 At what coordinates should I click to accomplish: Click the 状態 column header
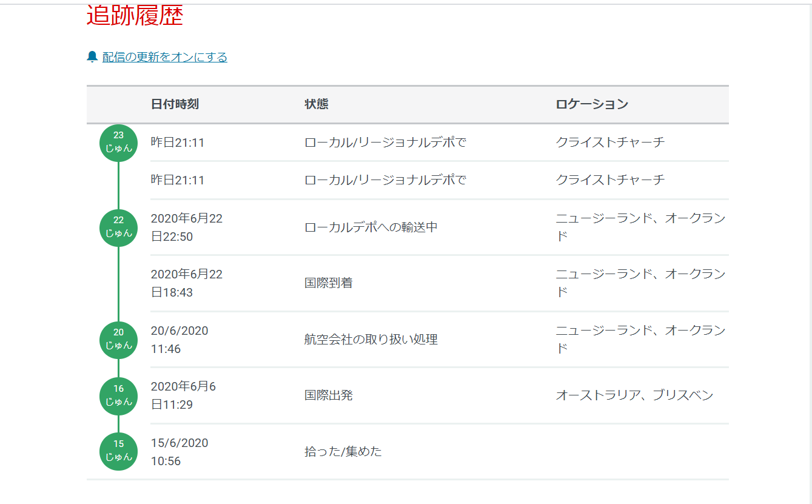tap(317, 104)
